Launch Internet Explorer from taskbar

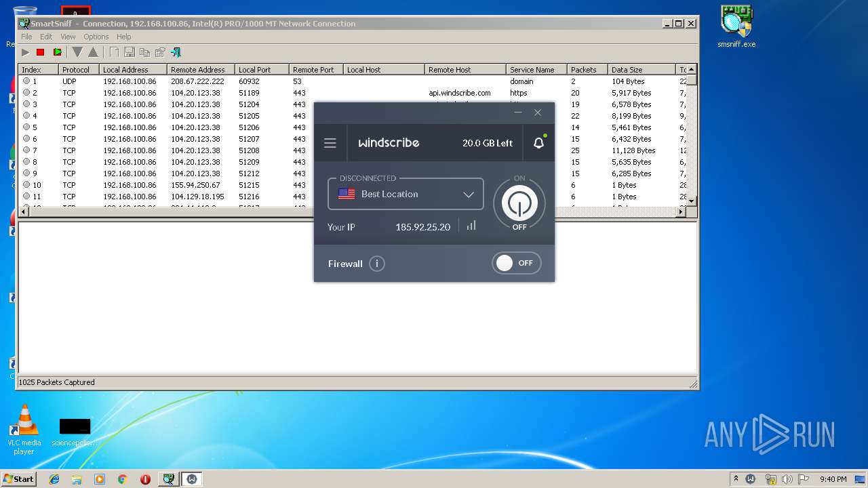tap(54, 479)
